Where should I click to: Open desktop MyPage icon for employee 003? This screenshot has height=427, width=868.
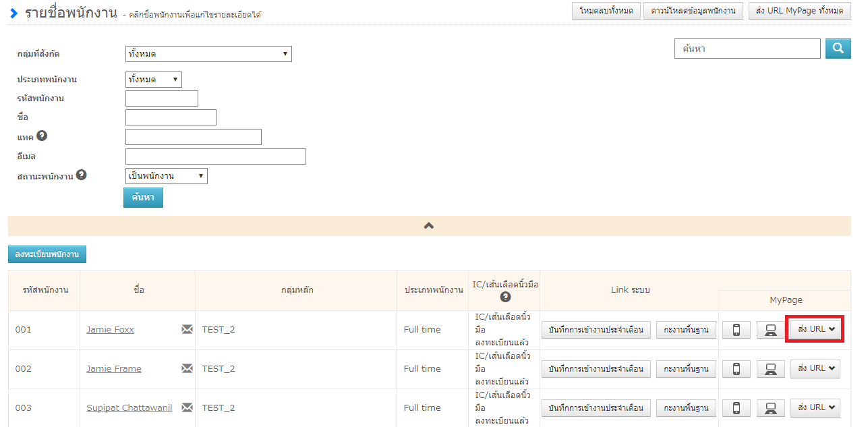pos(770,408)
